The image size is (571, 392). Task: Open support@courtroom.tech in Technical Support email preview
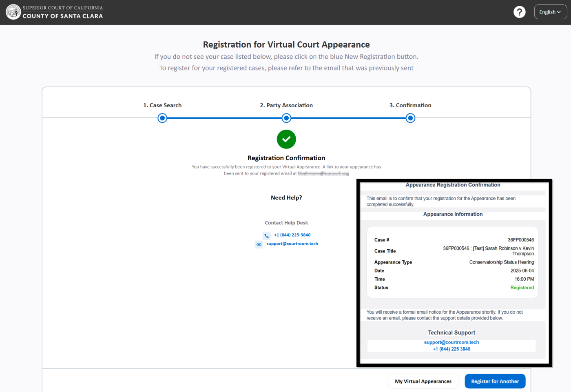click(451, 342)
